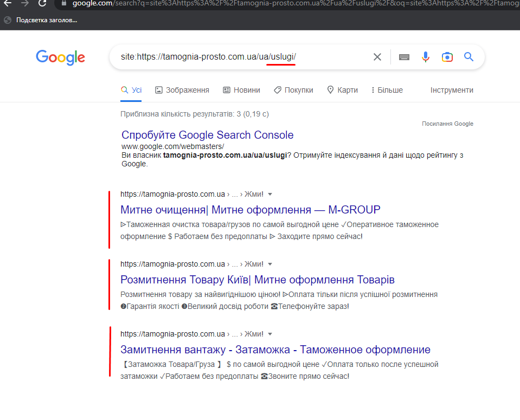
Task: Switch to the Карти tab
Action: point(342,90)
